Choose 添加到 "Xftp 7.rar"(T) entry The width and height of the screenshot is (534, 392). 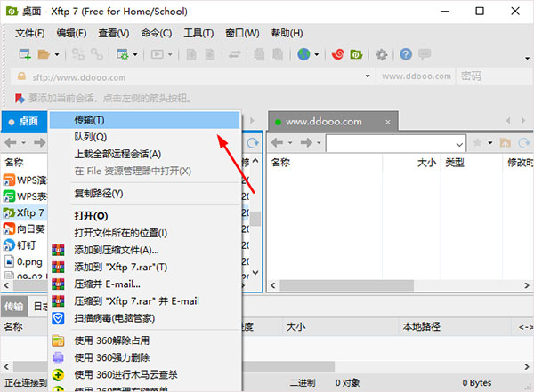145,268
